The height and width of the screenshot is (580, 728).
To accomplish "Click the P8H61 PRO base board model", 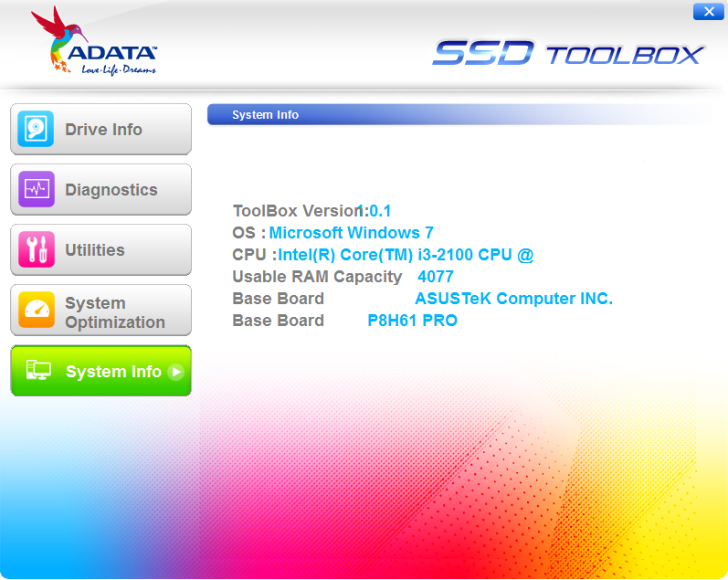I will pos(412,321).
